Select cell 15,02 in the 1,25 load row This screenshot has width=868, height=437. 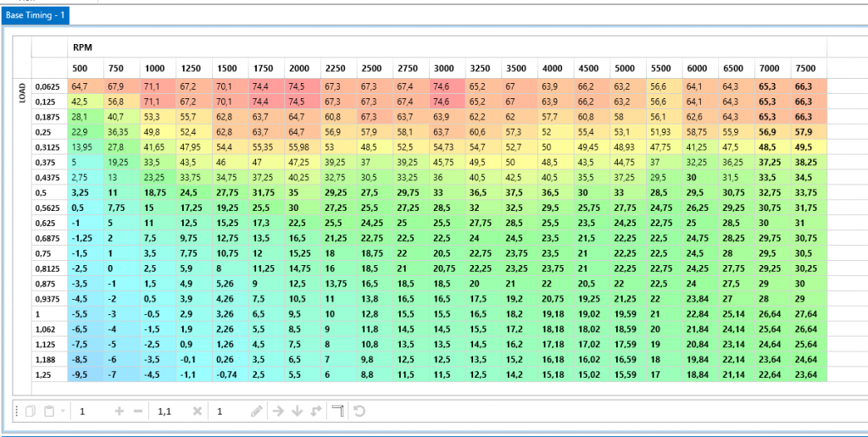(591, 374)
